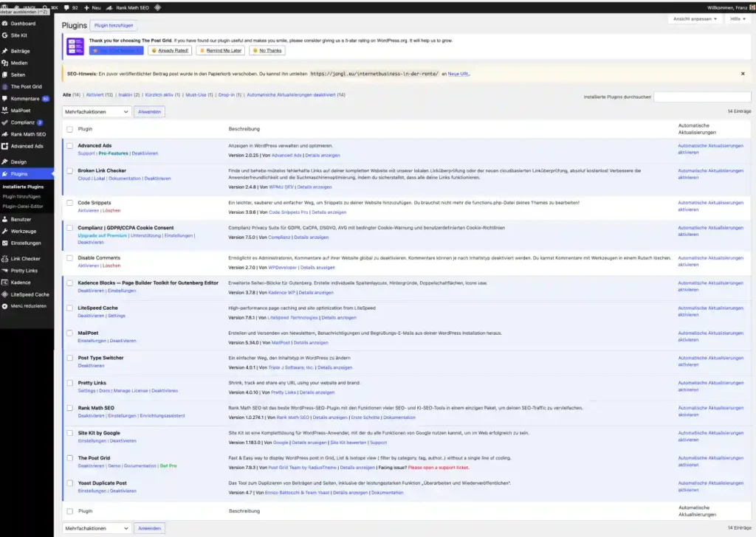
Task: Expand the Ansicht anpassen panel
Action: pyautogui.click(x=695, y=18)
